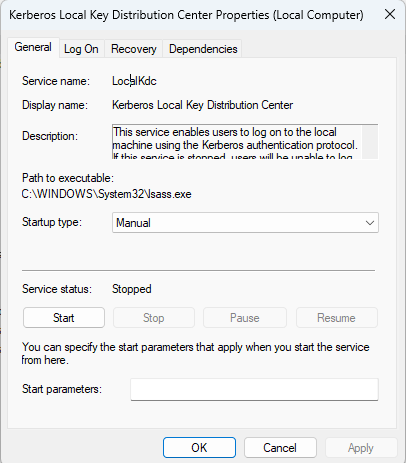Confirm with the OK button
The height and width of the screenshot is (463, 406).
pyautogui.click(x=199, y=448)
